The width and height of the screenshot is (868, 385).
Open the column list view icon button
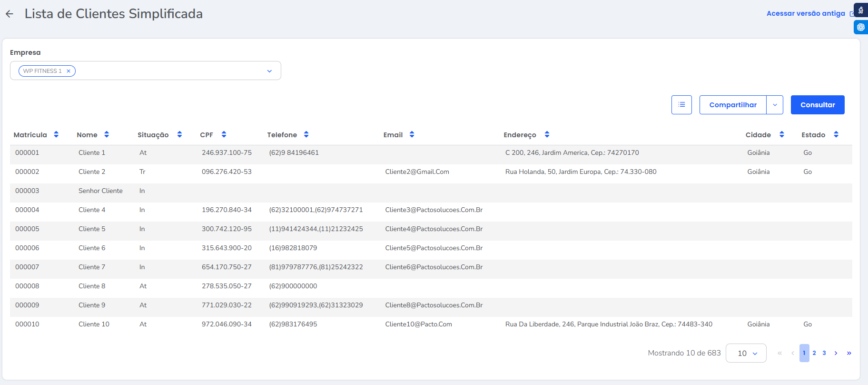(681, 105)
